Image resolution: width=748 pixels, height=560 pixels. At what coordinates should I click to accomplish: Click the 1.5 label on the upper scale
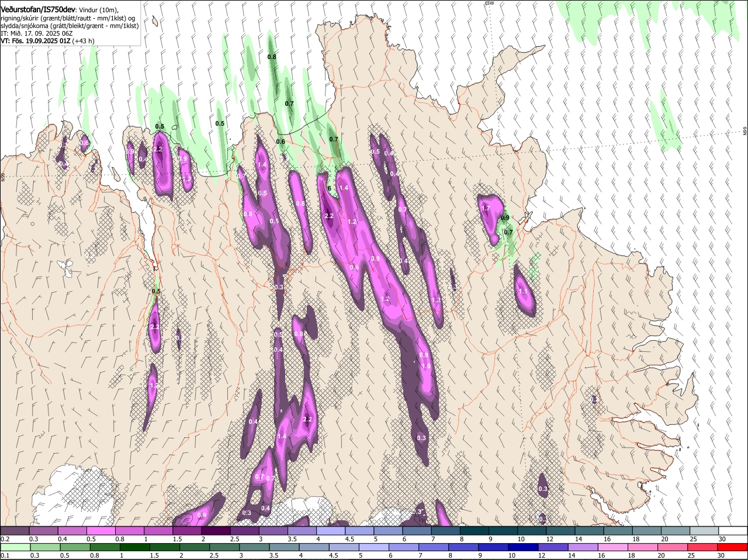[x=177, y=539]
